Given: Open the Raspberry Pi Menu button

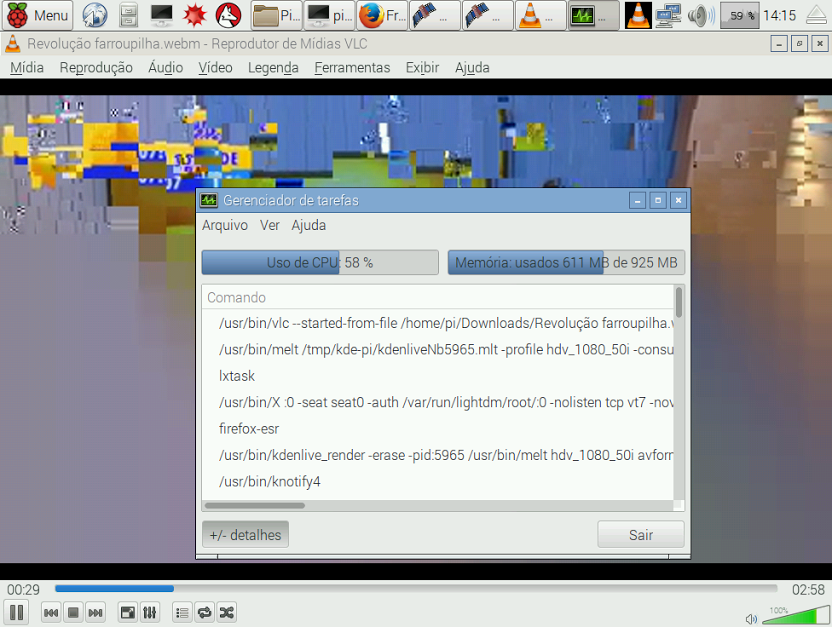Looking at the screenshot, I should pos(37,15).
